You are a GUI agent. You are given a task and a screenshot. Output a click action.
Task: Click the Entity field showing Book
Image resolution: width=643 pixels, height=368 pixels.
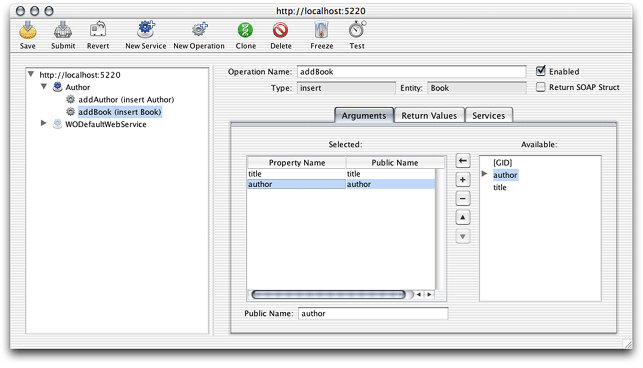click(477, 88)
